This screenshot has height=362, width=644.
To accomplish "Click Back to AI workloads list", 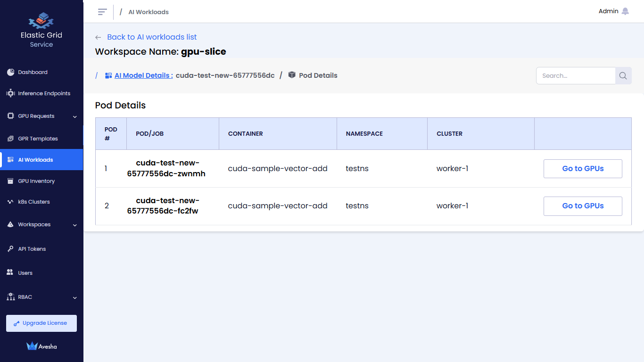I will (x=151, y=37).
